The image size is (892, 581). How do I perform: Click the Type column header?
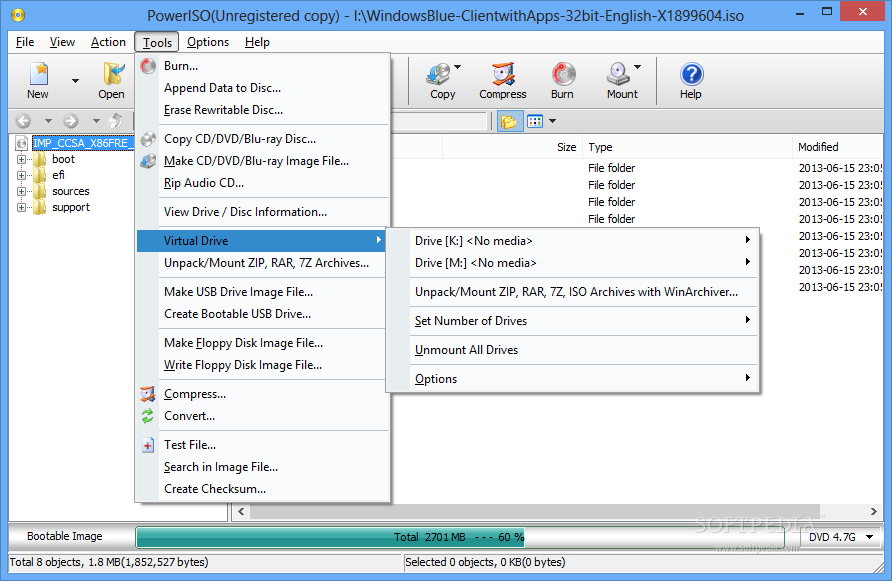pyautogui.click(x=687, y=147)
